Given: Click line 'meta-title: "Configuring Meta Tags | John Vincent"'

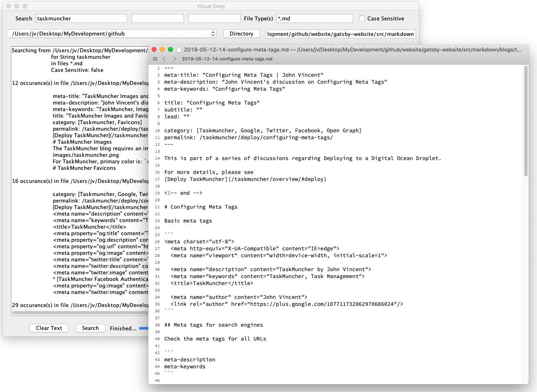Looking at the screenshot, I should coord(244,75).
